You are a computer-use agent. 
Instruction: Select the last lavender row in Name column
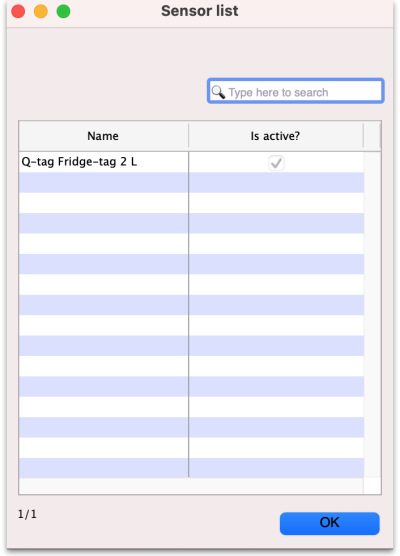pos(104,468)
